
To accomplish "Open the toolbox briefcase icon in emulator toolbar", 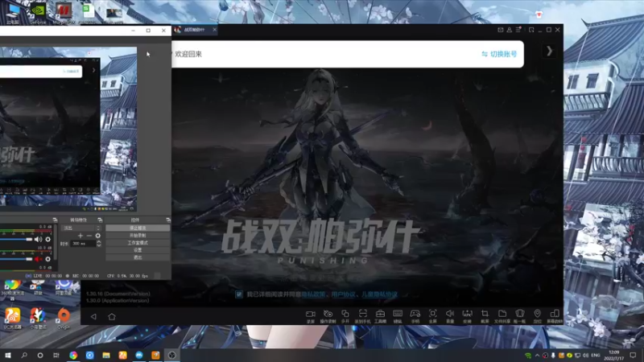I will 380,314.
